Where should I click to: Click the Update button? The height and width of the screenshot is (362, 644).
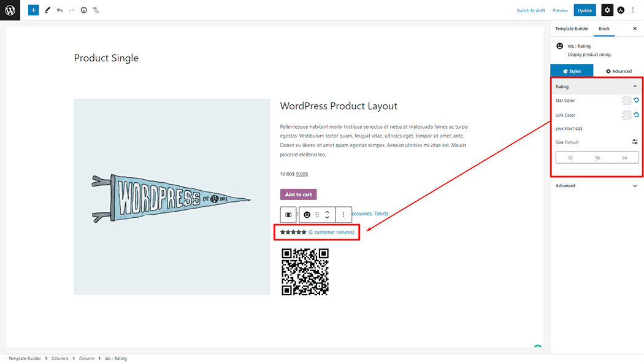coord(585,10)
